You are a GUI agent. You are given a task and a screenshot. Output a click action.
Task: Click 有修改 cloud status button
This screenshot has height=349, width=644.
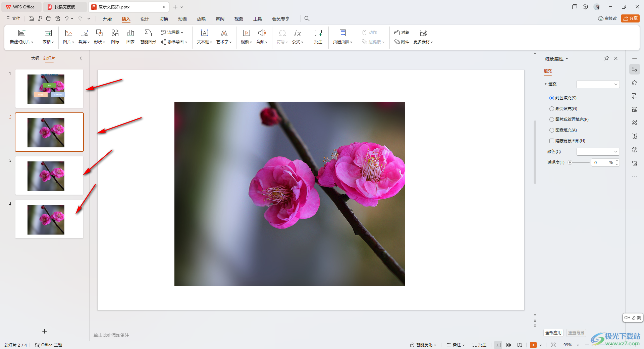point(607,18)
